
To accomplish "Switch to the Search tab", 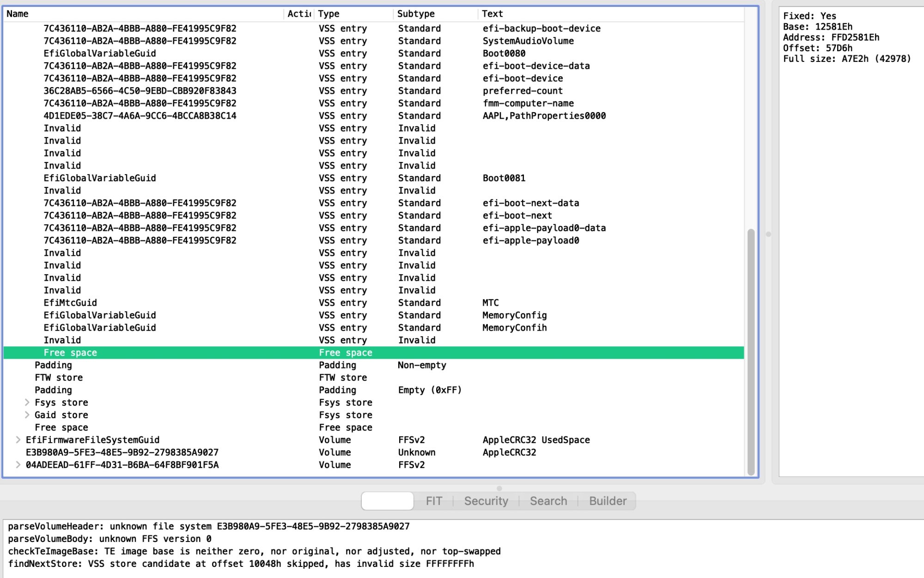I will (x=548, y=501).
